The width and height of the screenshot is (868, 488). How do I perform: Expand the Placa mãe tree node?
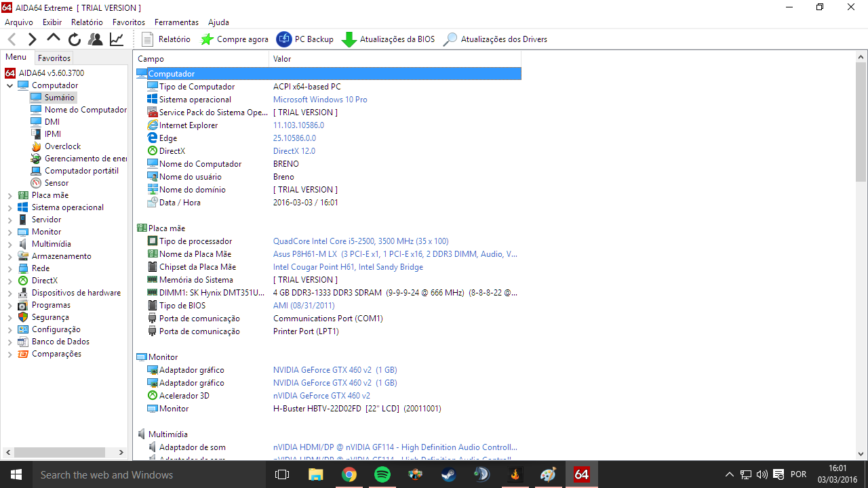click(10, 195)
